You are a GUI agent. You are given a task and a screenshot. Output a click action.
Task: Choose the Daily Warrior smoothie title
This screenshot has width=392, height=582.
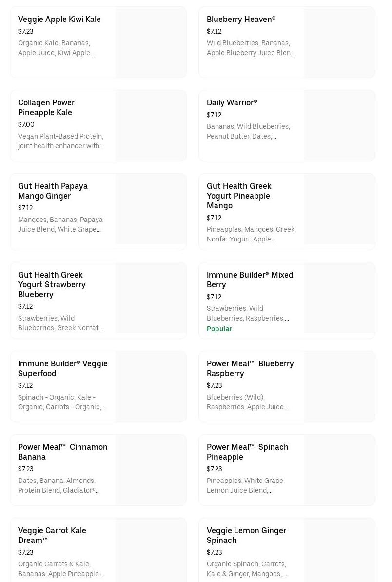pos(232,103)
